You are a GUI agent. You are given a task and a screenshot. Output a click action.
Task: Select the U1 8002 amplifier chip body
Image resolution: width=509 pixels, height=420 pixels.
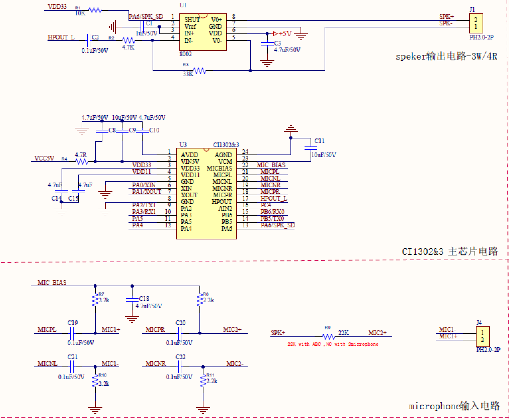(x=203, y=32)
